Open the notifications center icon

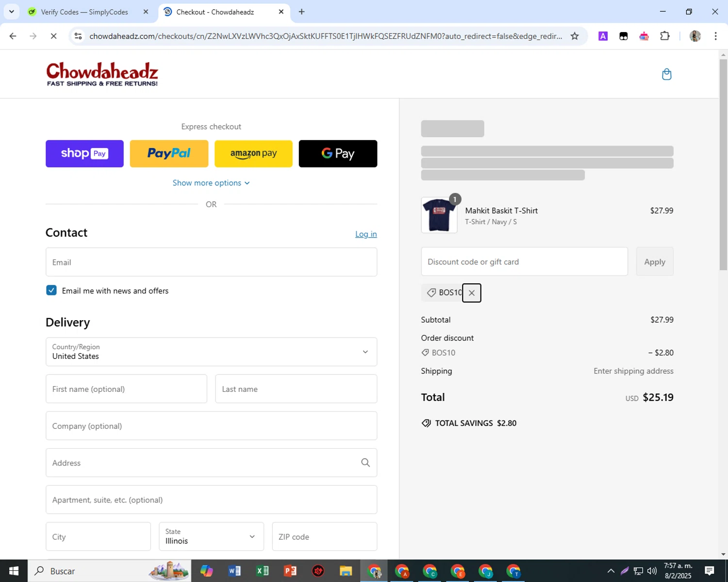point(710,571)
